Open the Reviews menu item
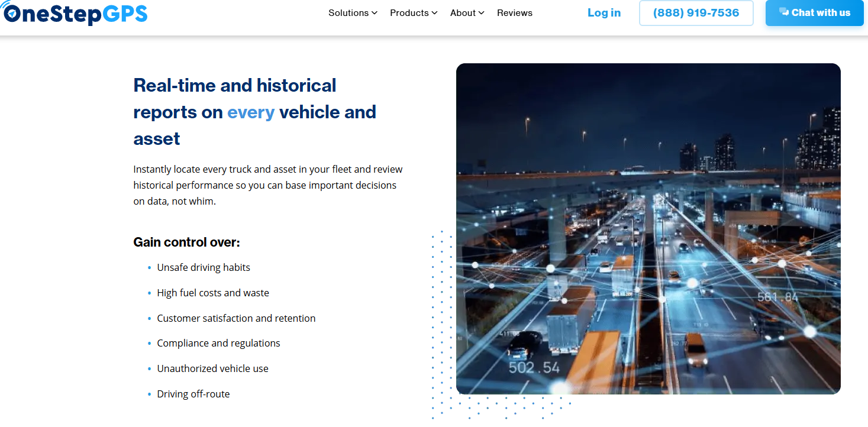 [515, 13]
